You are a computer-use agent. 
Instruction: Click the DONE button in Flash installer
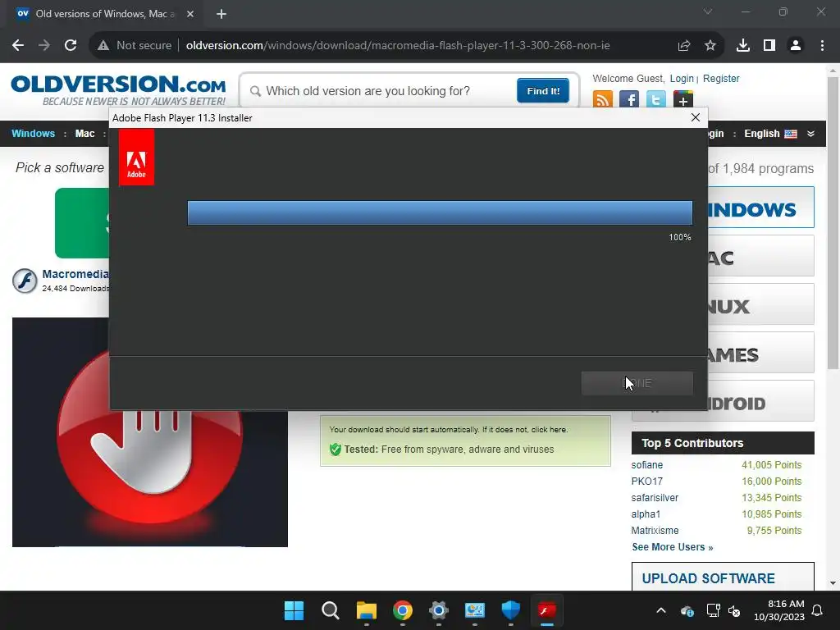pyautogui.click(x=637, y=383)
